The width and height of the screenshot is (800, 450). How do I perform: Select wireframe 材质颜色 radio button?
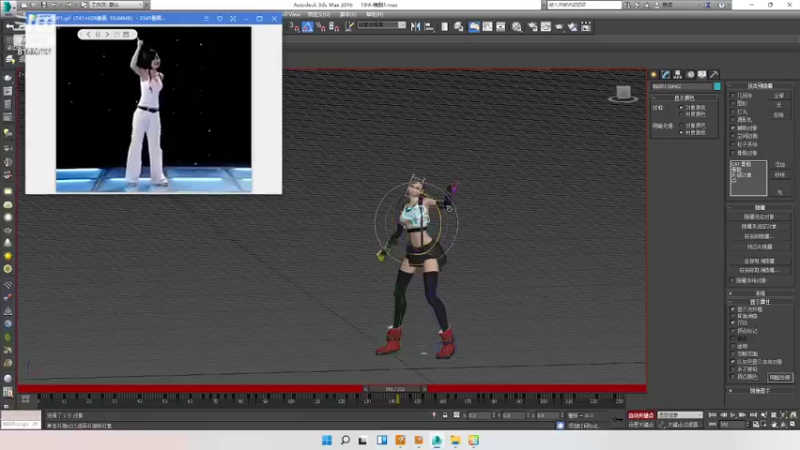point(681,114)
